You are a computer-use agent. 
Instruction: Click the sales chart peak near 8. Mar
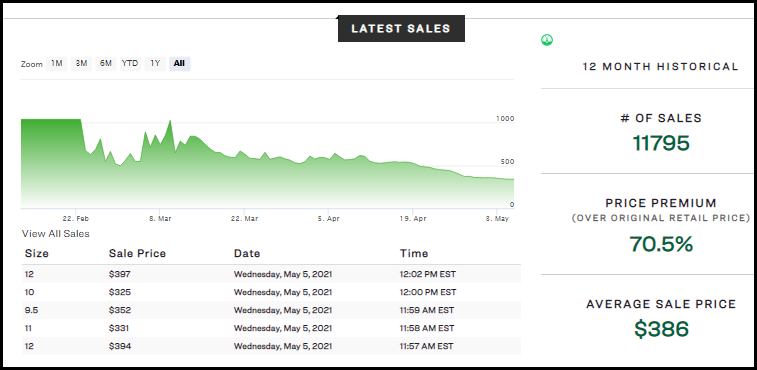170,121
